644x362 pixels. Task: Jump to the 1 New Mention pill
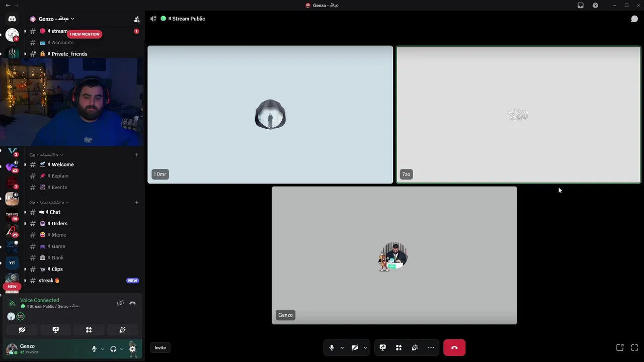click(x=85, y=34)
